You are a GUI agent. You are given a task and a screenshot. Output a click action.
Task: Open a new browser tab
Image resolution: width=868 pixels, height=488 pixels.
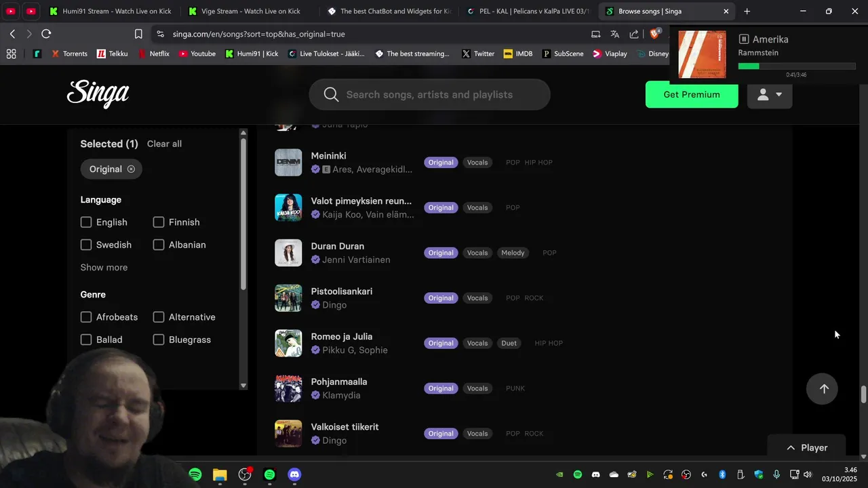[x=747, y=12]
